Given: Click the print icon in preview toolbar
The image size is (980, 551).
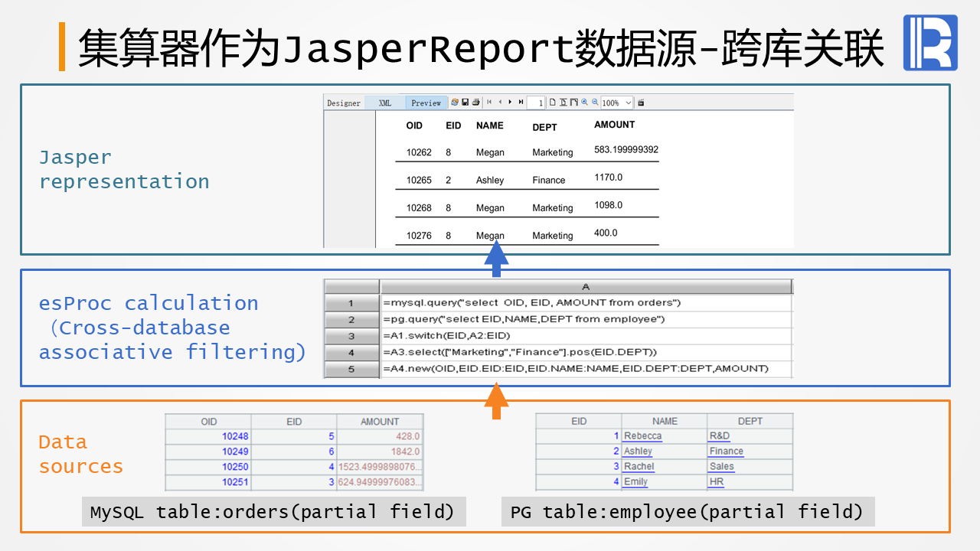Looking at the screenshot, I should point(475,103).
